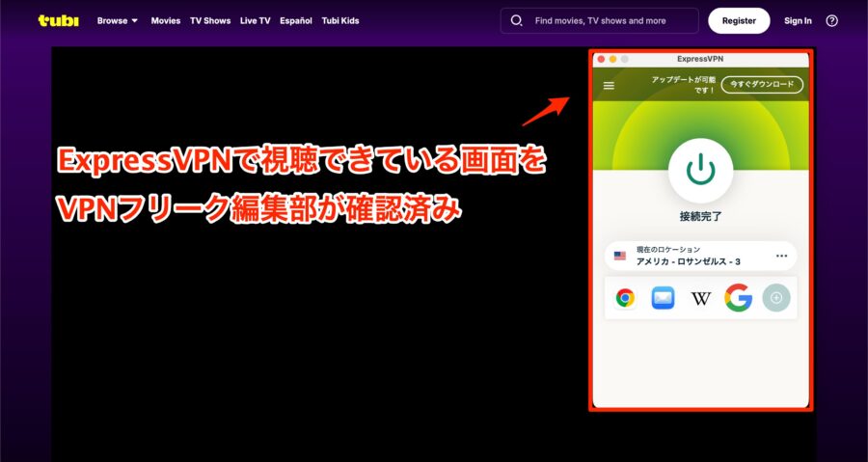Open TV Shows section
Image resolution: width=868 pixels, height=462 pixels.
click(x=210, y=20)
